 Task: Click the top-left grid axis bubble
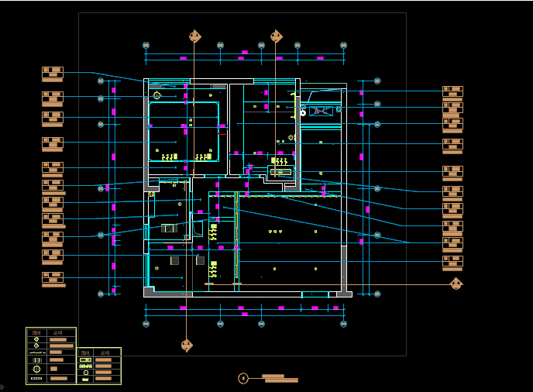point(146,46)
